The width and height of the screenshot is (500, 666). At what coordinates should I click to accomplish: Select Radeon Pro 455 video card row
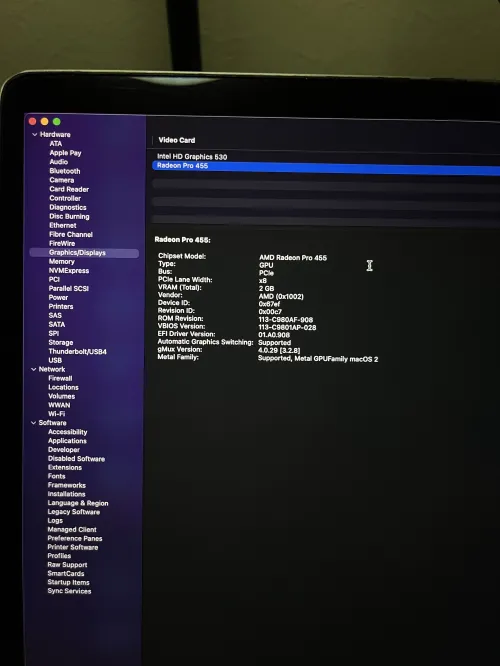click(x=326, y=167)
